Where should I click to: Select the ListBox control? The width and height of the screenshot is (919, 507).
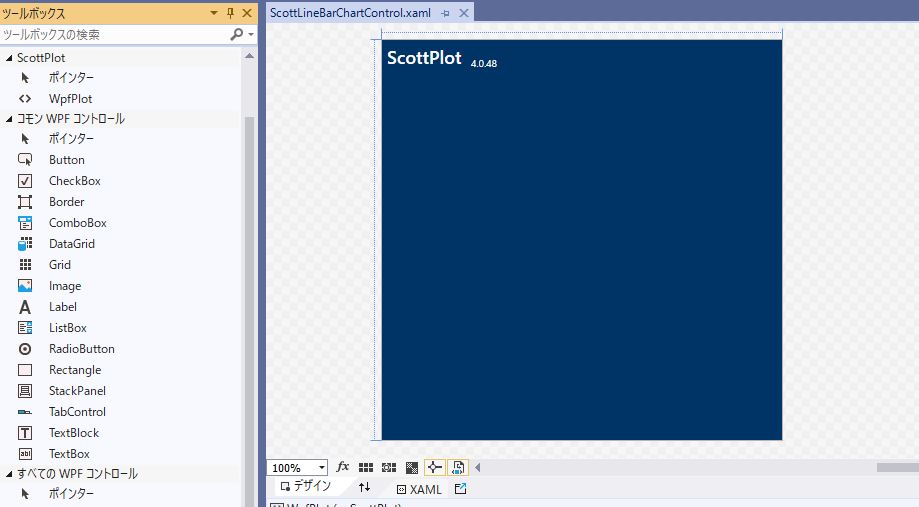coord(67,328)
